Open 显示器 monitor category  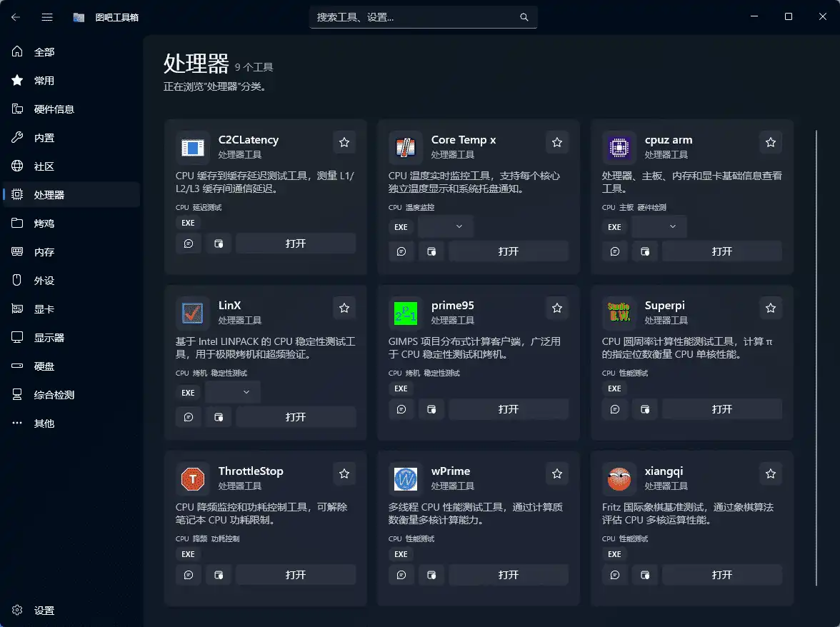coord(71,337)
